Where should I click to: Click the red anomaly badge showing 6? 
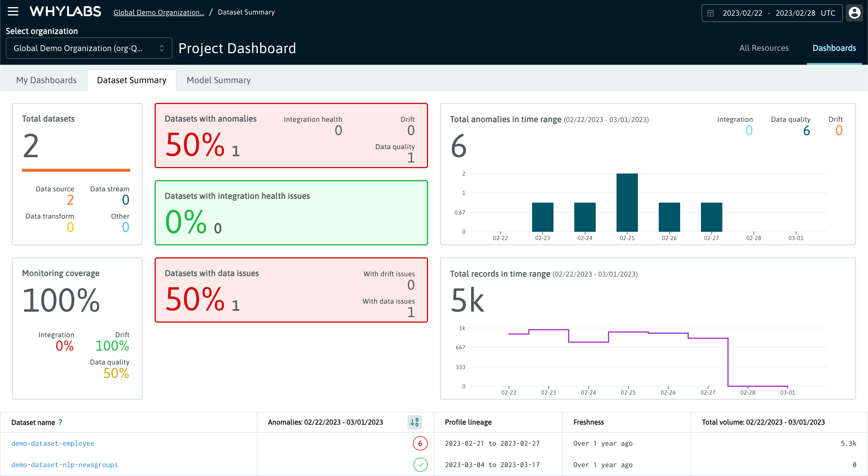coord(420,443)
